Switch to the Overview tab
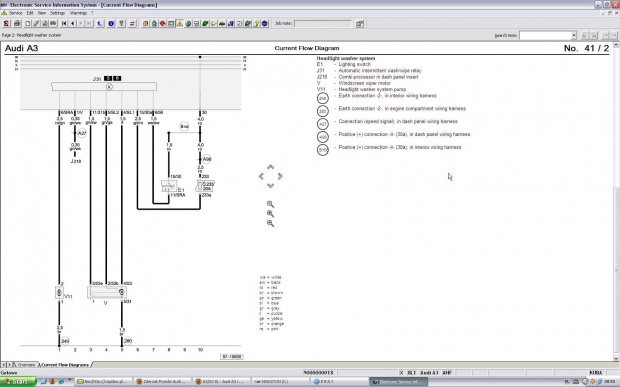Viewport: 620px width, 387px height. click(26, 365)
